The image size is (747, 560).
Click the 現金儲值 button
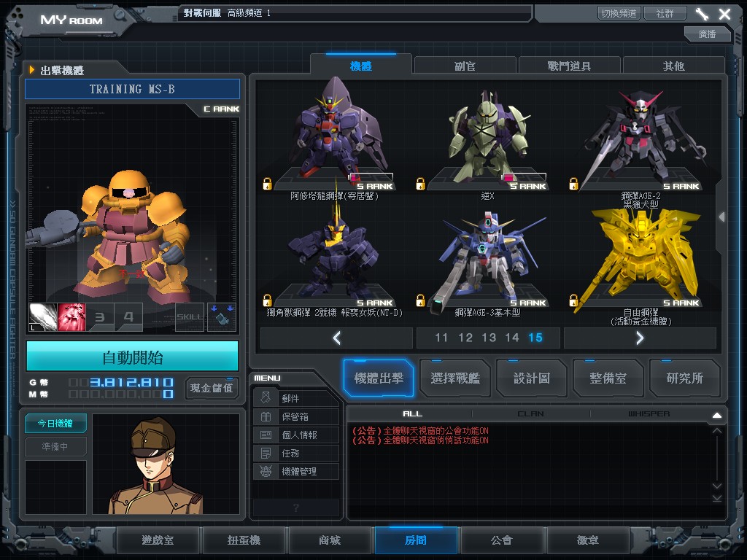212,388
